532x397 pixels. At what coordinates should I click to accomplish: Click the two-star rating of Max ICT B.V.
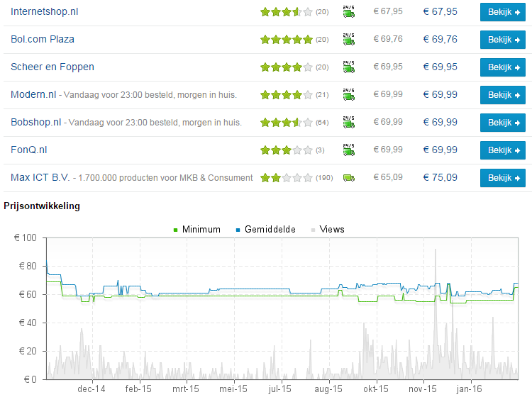(287, 178)
